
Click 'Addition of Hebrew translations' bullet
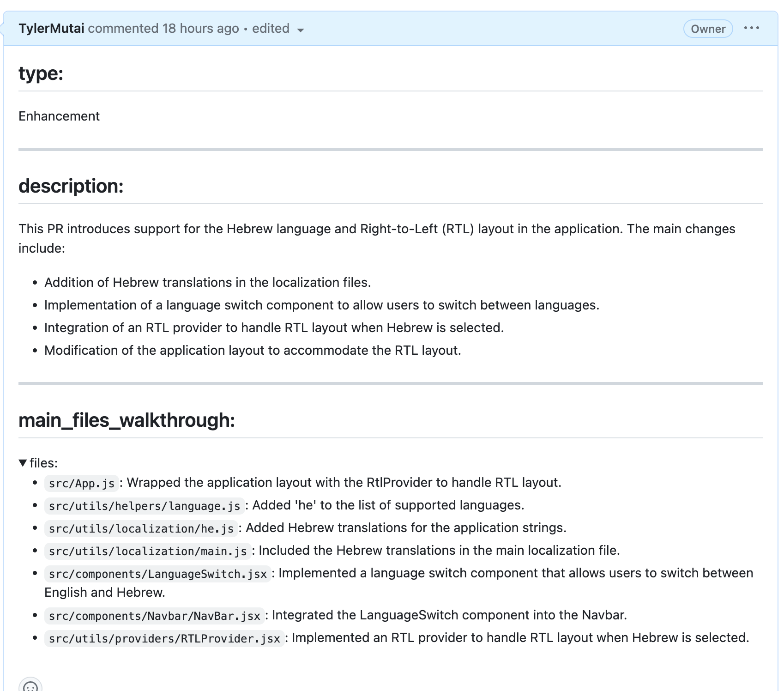[208, 282]
